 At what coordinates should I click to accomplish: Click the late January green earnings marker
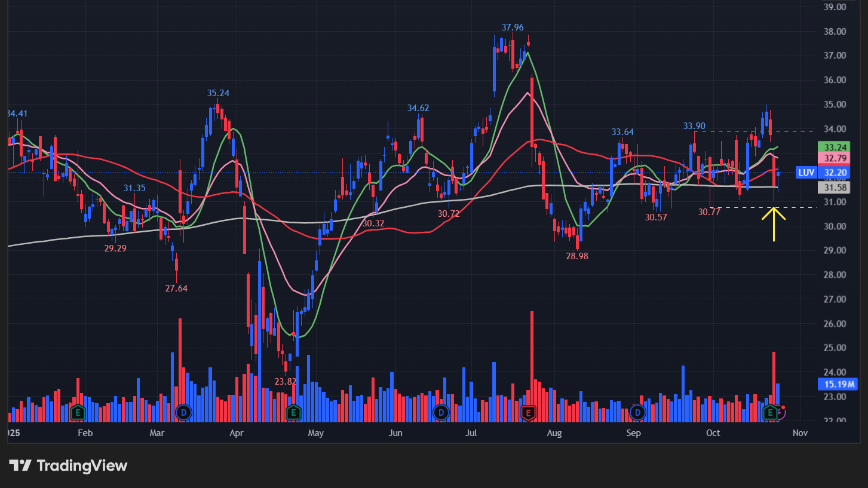click(x=76, y=412)
